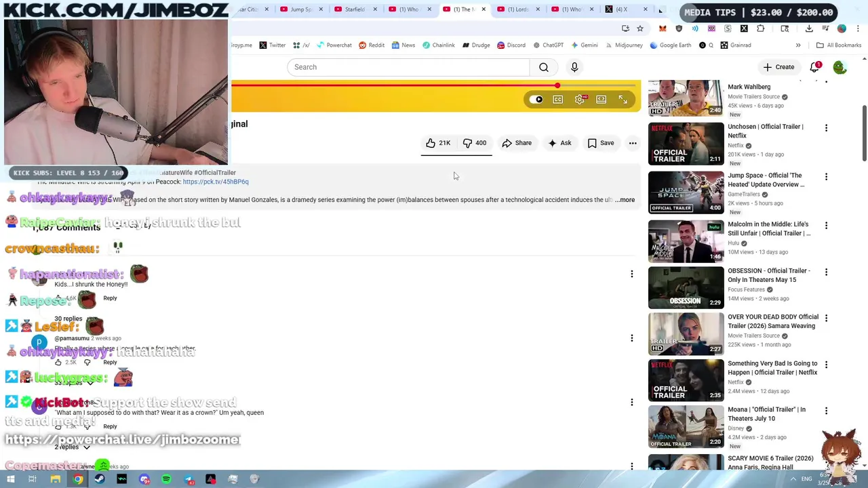Open options for Malcolm in the Middle suggestion
Viewport: 868px width, 488px height.
826,226
